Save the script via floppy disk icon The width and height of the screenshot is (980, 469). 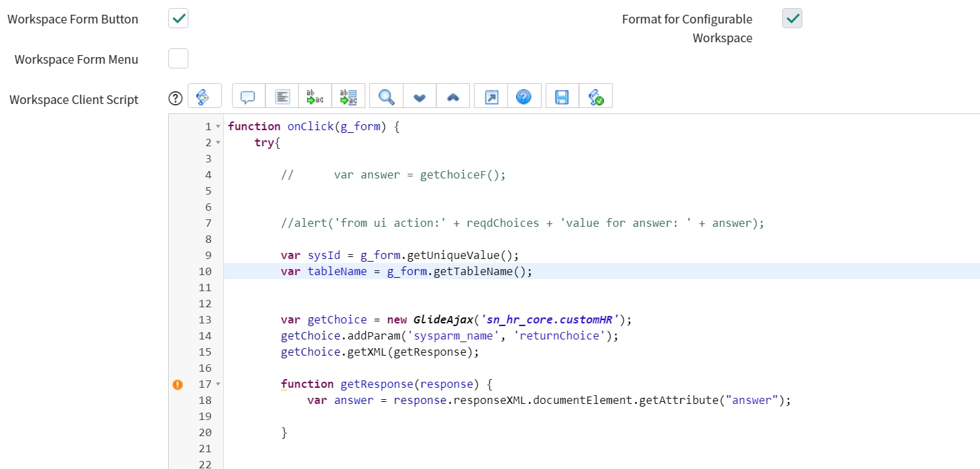(561, 95)
